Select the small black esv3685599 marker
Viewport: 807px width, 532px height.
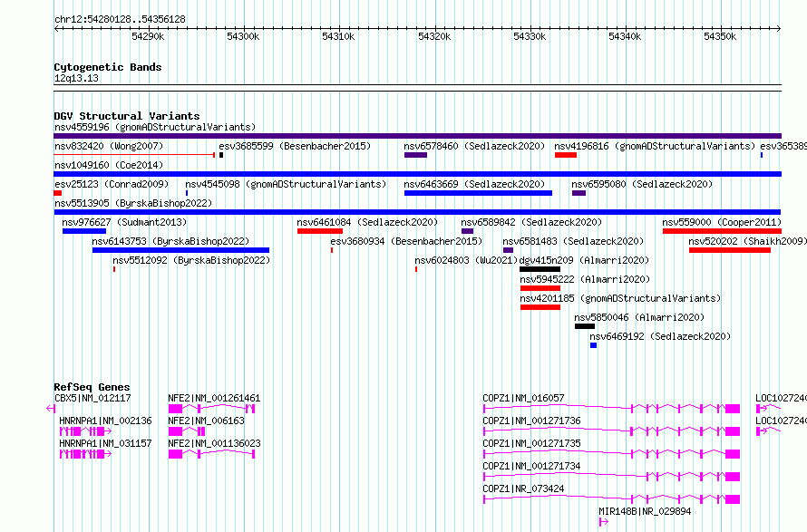coord(221,155)
